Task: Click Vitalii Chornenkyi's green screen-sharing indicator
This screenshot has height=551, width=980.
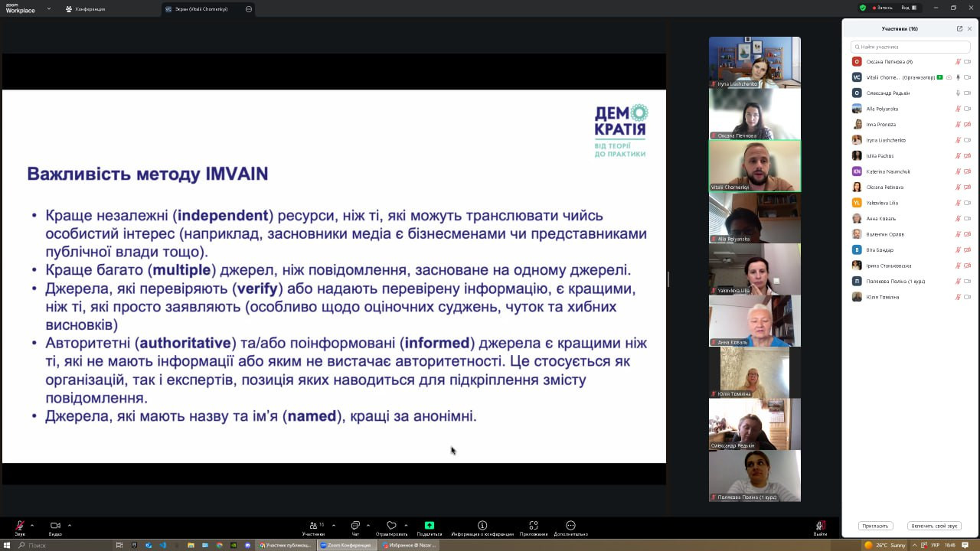Action: coord(939,77)
